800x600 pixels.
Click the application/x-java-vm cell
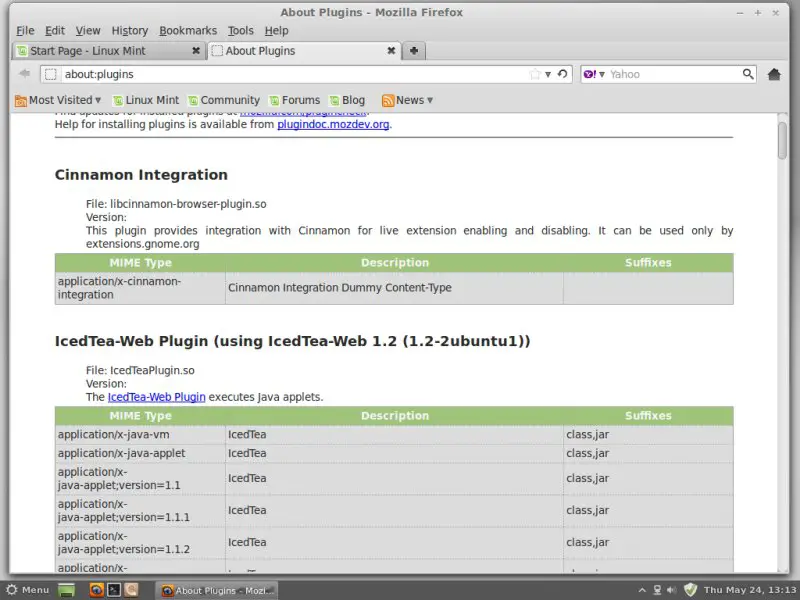click(x=140, y=435)
